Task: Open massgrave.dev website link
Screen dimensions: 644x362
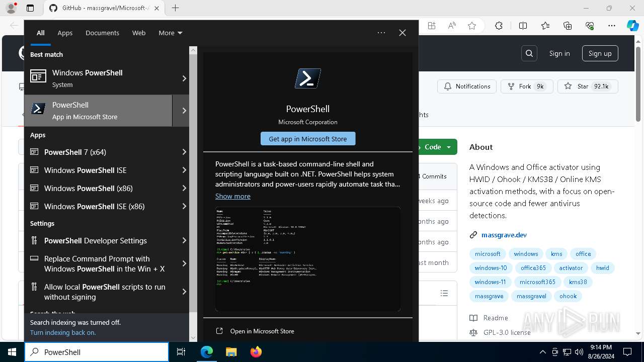Action: point(504,235)
